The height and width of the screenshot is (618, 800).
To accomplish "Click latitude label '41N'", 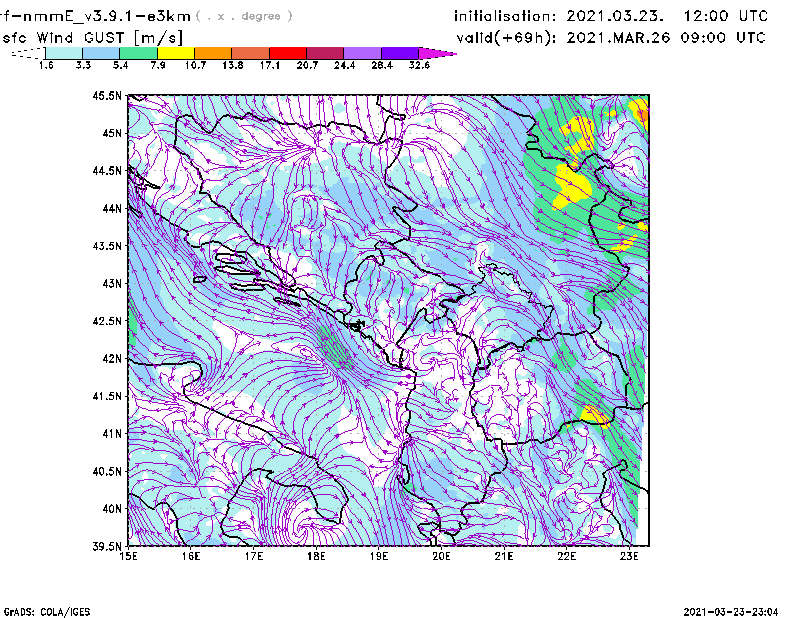I will [x=112, y=434].
